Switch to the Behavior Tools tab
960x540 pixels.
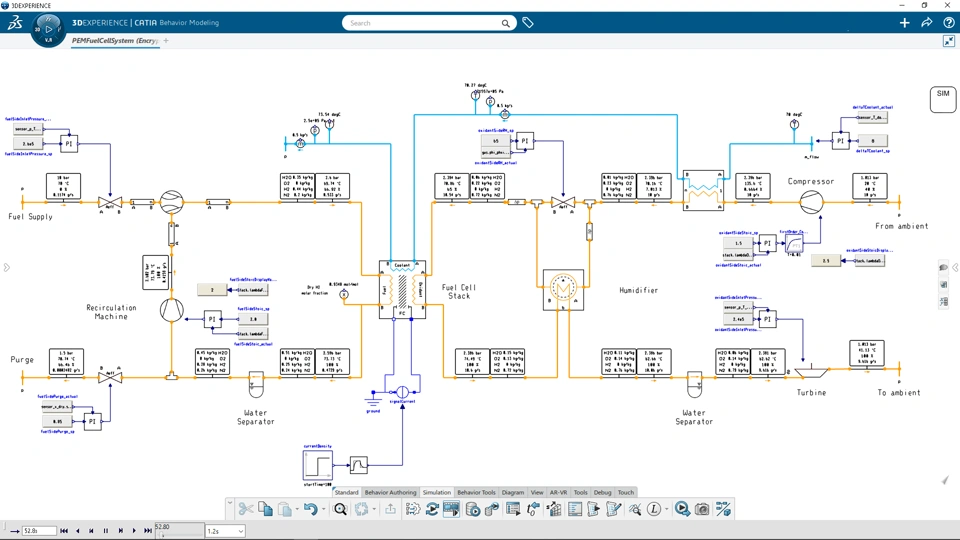point(476,492)
